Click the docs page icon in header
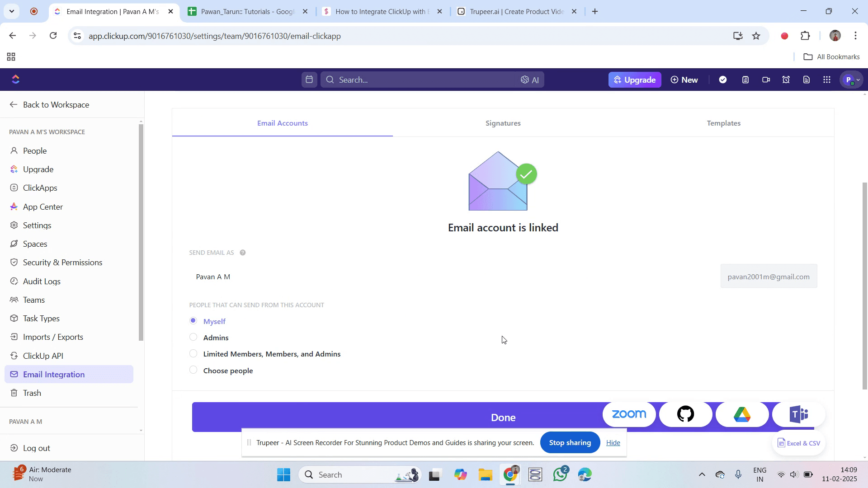Screen dimensions: 868x488 point(807,80)
